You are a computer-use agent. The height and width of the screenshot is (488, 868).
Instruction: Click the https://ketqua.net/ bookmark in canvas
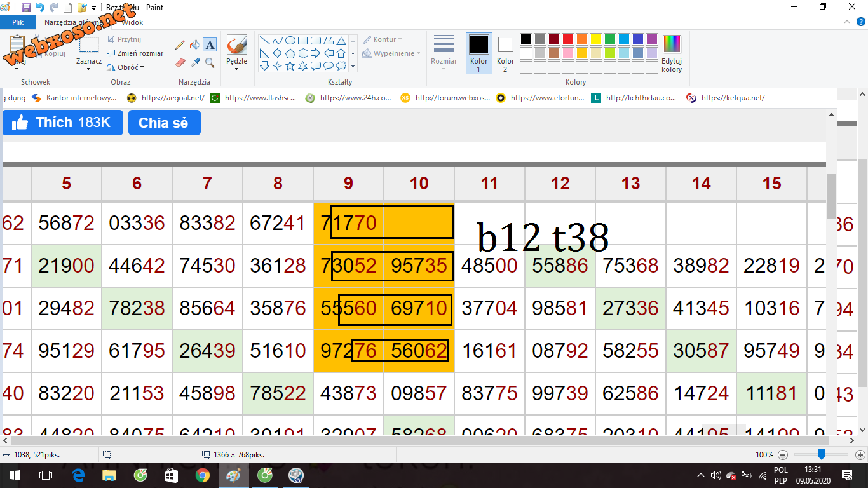point(726,98)
